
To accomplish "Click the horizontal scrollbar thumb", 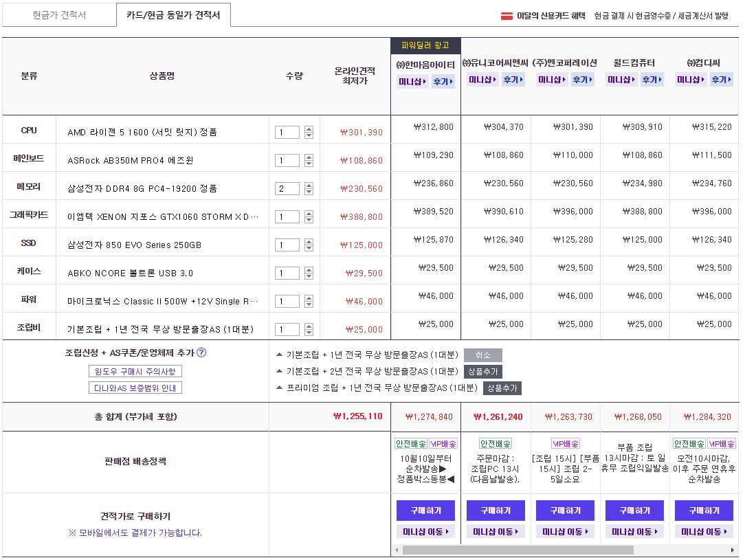I will pos(518,550).
